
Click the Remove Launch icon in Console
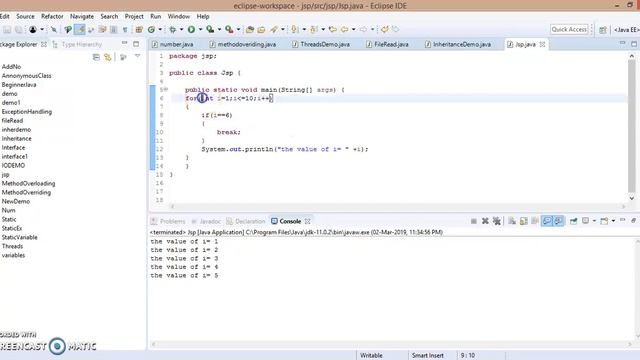click(485, 221)
